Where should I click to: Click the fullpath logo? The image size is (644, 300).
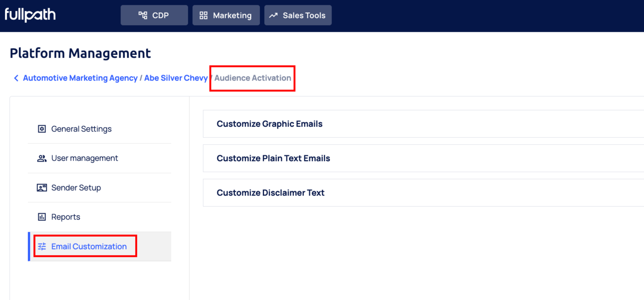(x=30, y=15)
